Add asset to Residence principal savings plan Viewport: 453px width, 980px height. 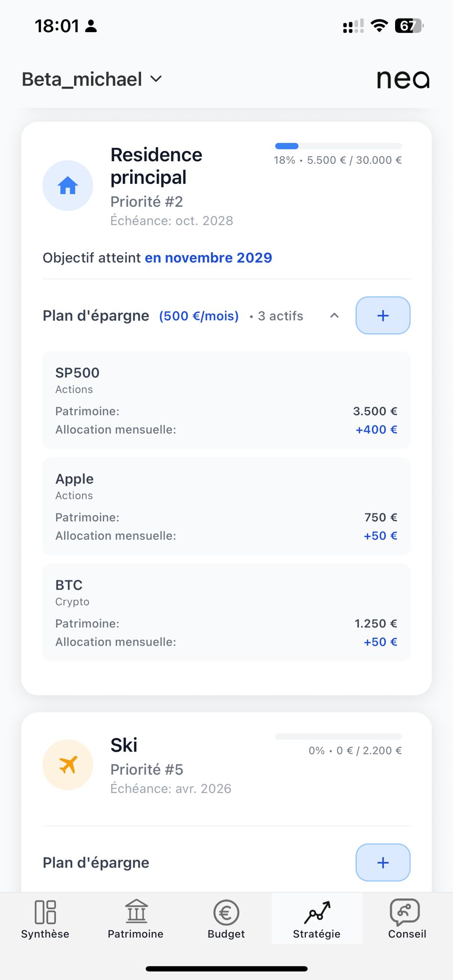click(x=383, y=316)
